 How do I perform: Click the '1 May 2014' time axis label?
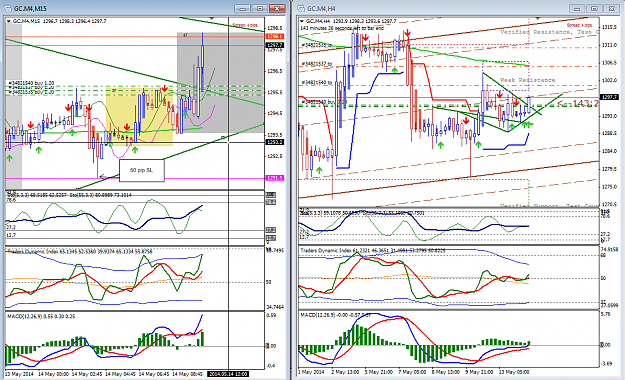pyautogui.click(x=312, y=372)
